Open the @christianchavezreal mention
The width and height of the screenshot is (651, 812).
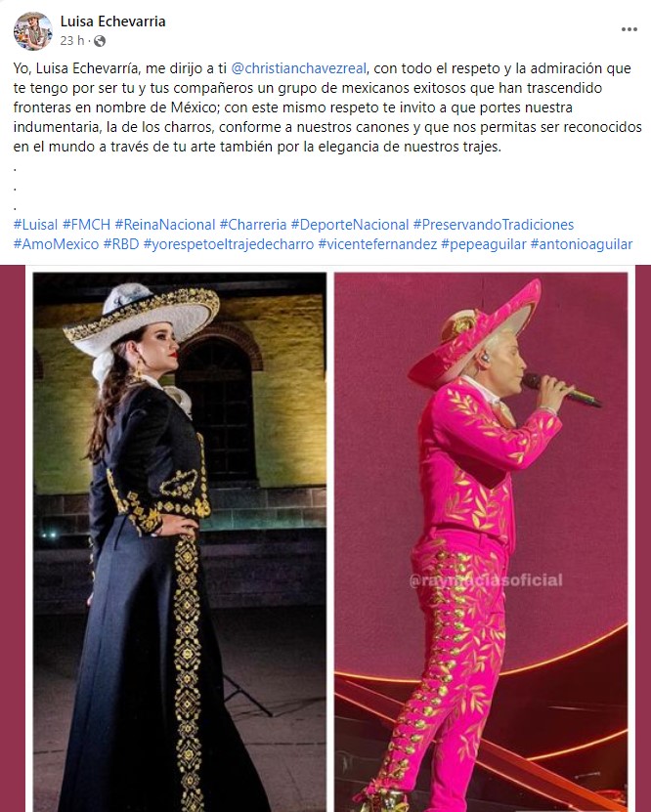(299, 68)
